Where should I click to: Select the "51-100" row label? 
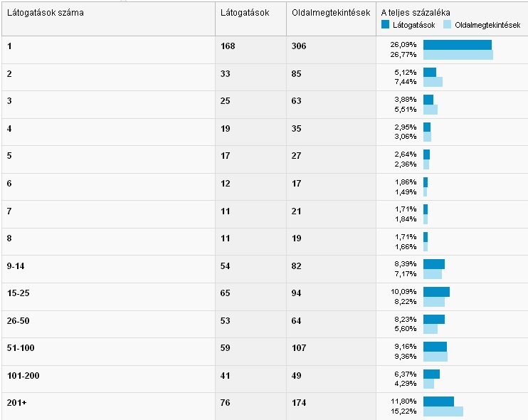pyautogui.click(x=20, y=348)
